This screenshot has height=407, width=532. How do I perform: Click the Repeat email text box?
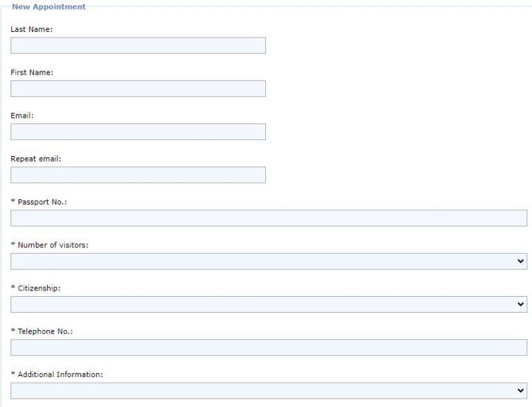pyautogui.click(x=138, y=175)
